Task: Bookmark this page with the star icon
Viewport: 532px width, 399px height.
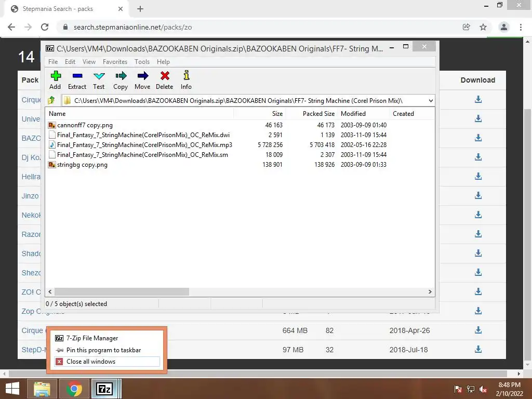Action: (483, 27)
